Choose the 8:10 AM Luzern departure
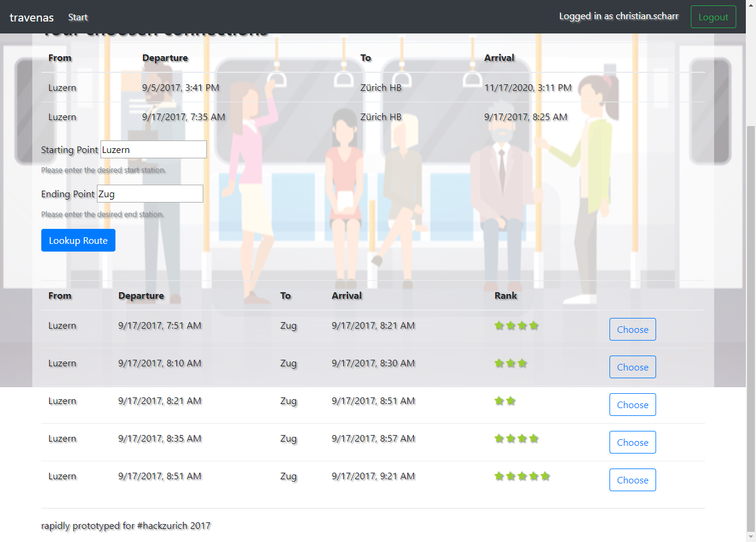This screenshot has width=756, height=542. pyautogui.click(x=632, y=367)
